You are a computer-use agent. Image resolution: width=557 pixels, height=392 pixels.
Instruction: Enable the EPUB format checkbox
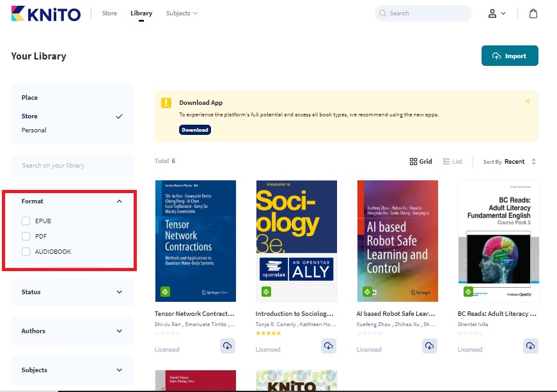[x=26, y=221]
